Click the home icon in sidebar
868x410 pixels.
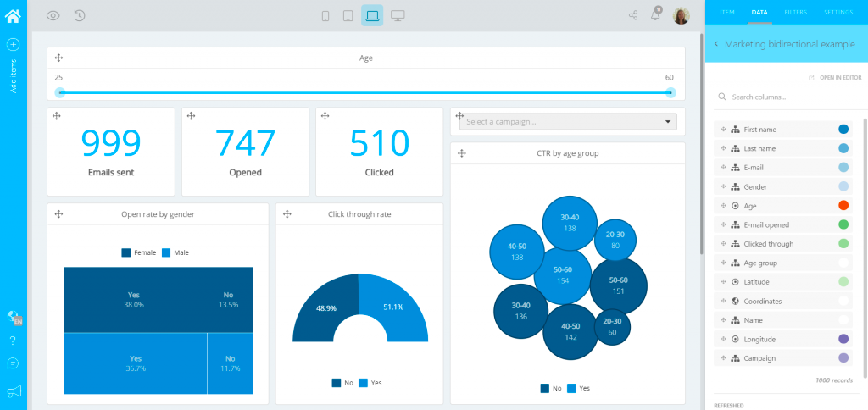(x=13, y=14)
